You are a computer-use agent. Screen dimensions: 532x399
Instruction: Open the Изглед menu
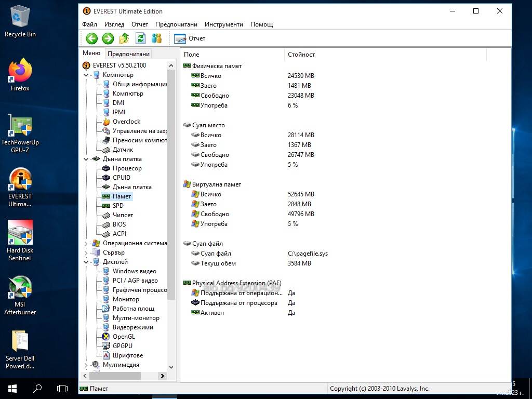point(114,24)
